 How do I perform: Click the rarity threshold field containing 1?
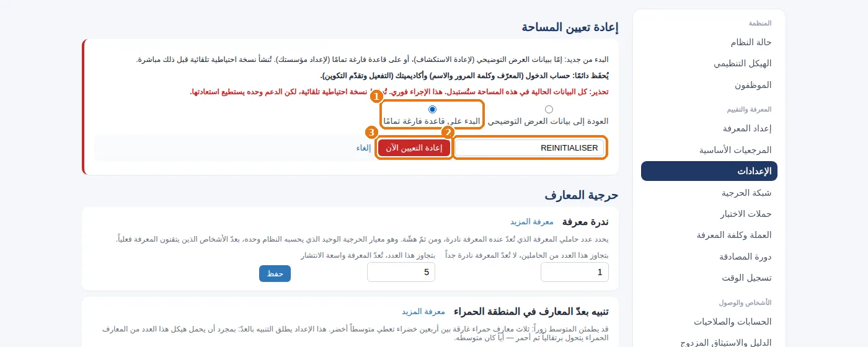tap(575, 273)
